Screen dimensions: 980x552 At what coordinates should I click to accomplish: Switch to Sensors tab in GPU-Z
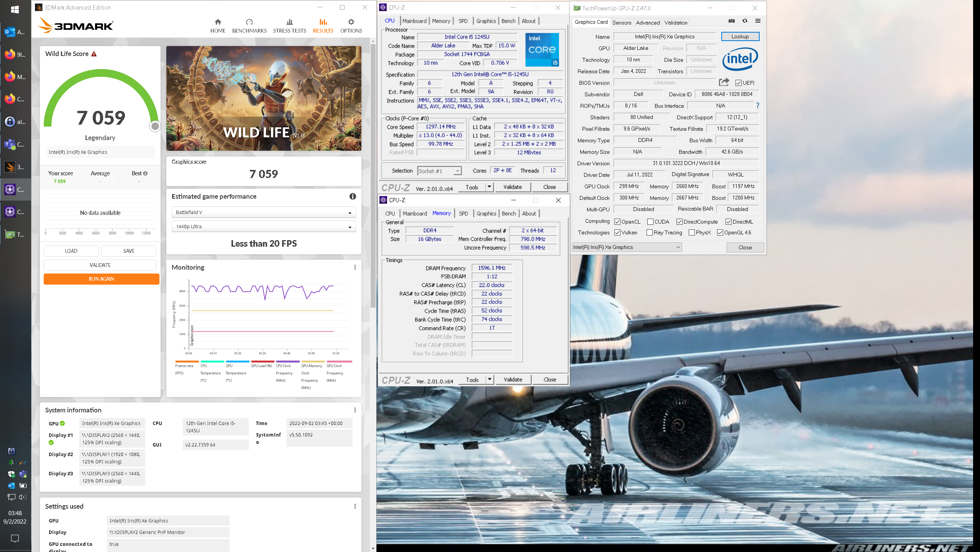pos(622,23)
